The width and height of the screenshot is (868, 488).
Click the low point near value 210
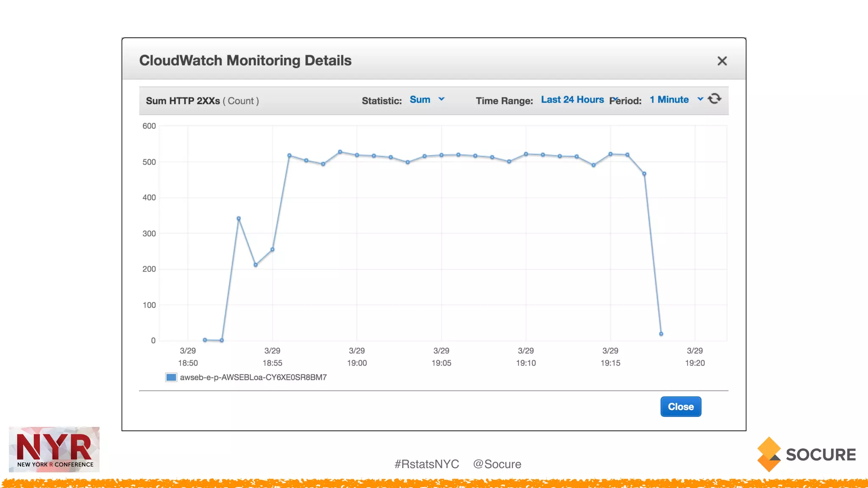pyautogui.click(x=256, y=265)
